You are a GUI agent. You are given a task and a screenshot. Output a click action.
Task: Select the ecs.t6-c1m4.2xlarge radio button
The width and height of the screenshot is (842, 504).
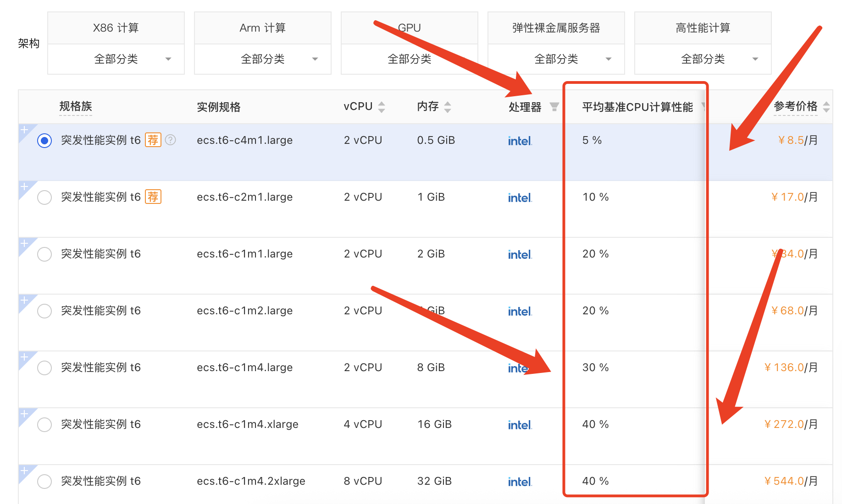44,481
